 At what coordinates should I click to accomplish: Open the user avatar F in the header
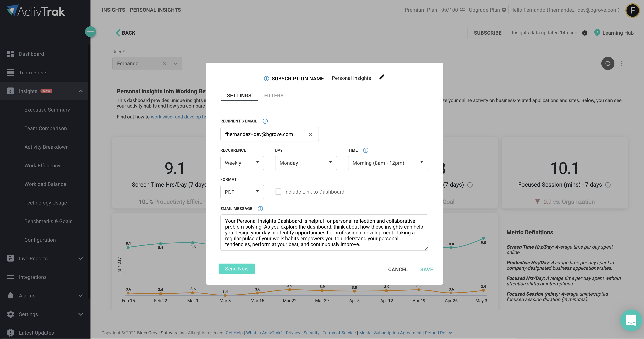(633, 11)
